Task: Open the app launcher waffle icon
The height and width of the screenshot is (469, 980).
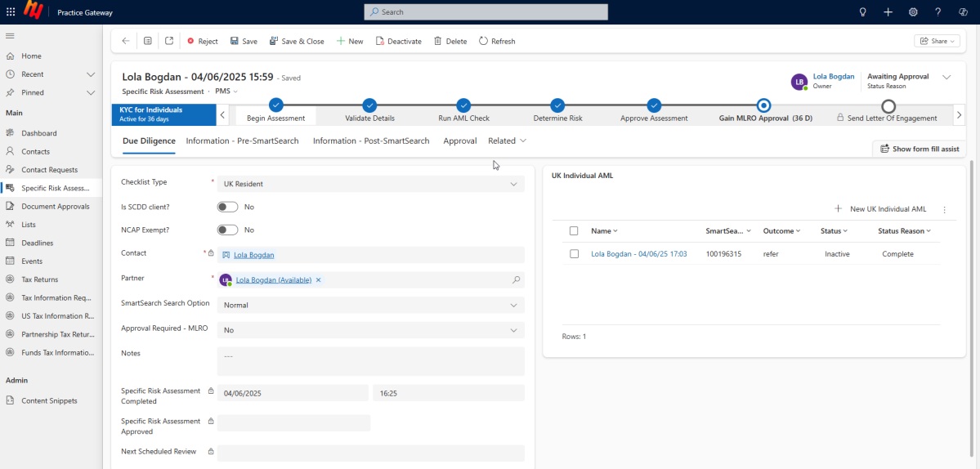Action: pos(11,12)
